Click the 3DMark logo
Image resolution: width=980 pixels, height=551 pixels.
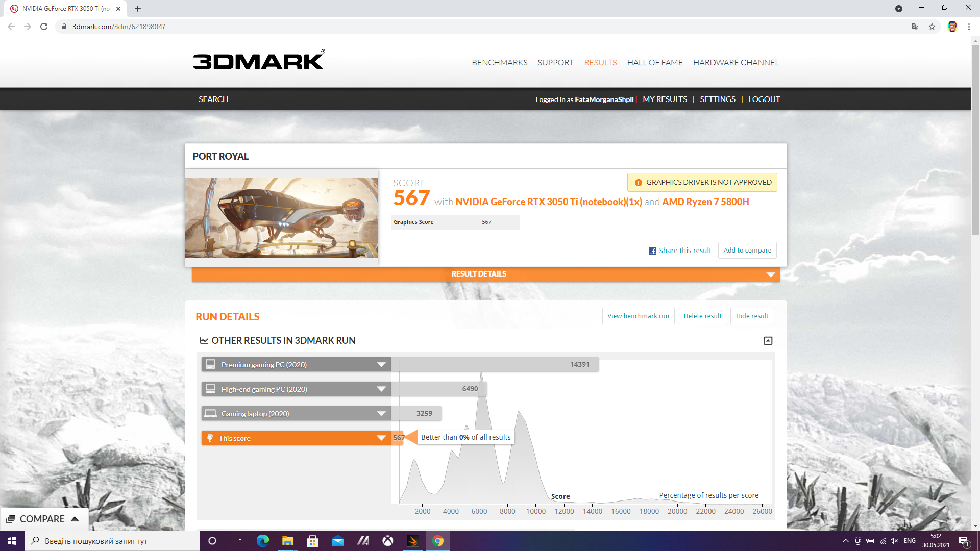coord(259,60)
